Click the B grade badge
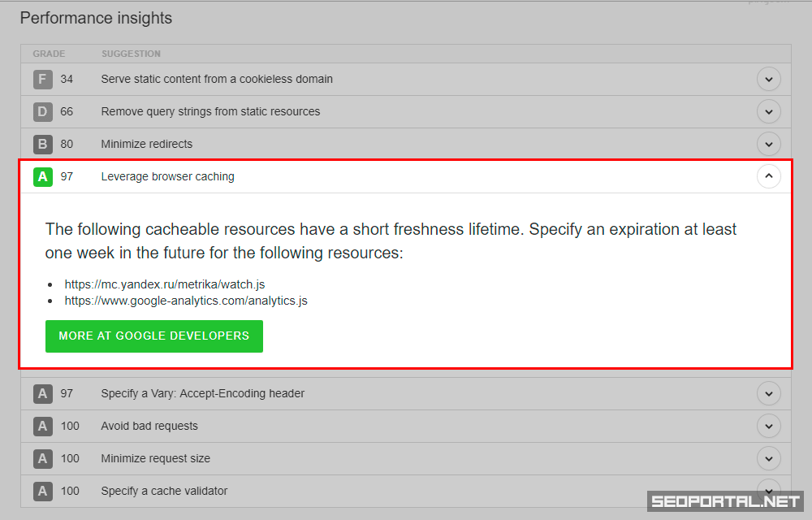812x520 pixels. point(43,144)
